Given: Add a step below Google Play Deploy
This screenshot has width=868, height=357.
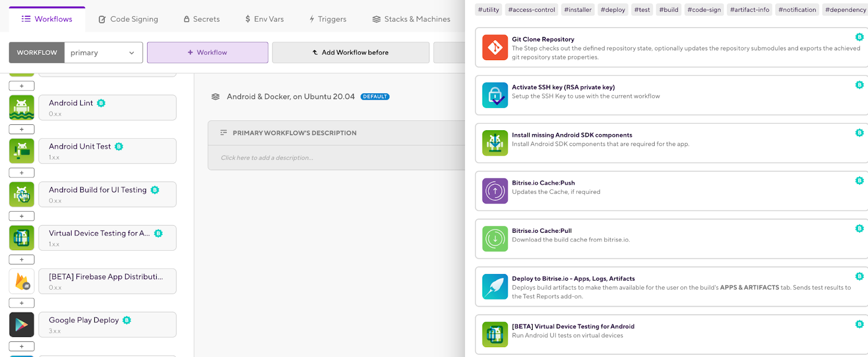Looking at the screenshot, I should 22,346.
